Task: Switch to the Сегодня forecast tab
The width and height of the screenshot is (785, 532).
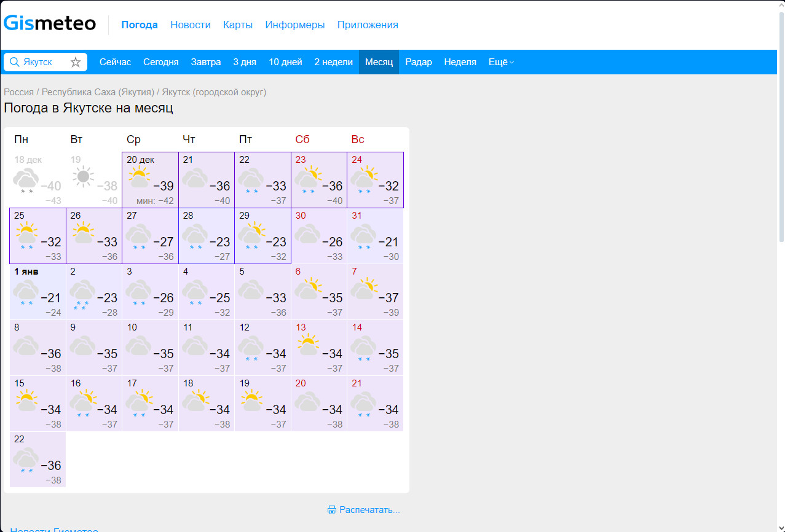Action: click(x=161, y=62)
